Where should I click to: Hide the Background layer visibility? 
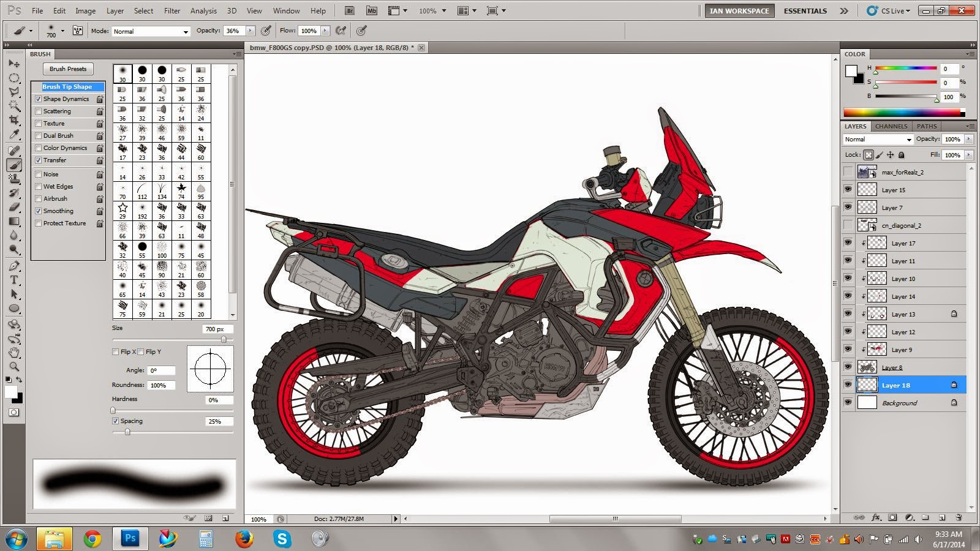[x=848, y=403]
